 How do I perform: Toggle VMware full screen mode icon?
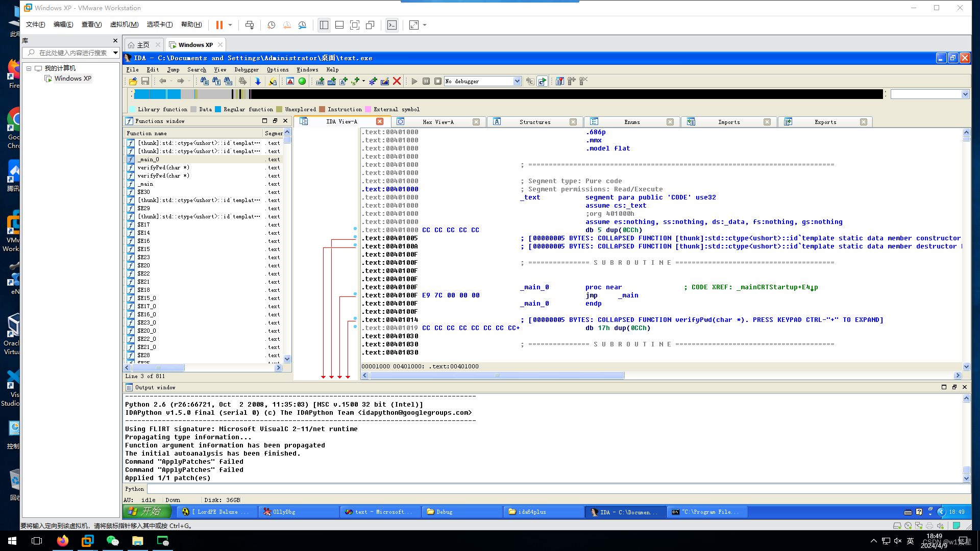click(x=355, y=25)
